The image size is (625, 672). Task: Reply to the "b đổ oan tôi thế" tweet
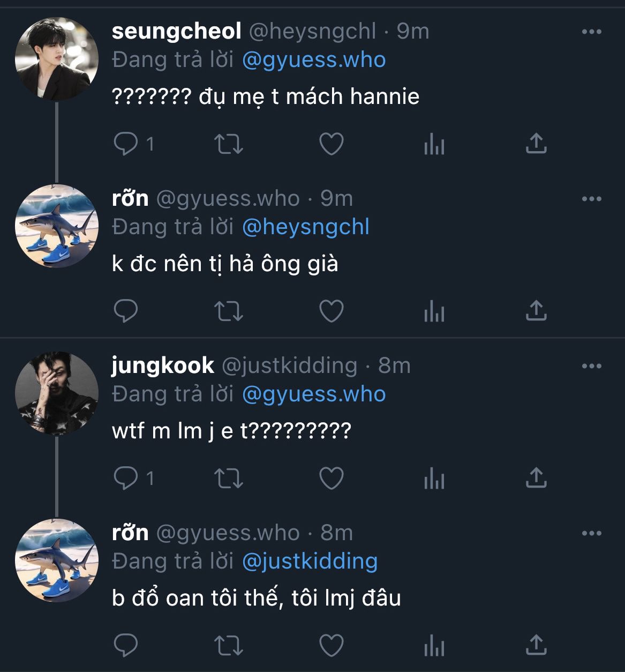click(x=126, y=645)
